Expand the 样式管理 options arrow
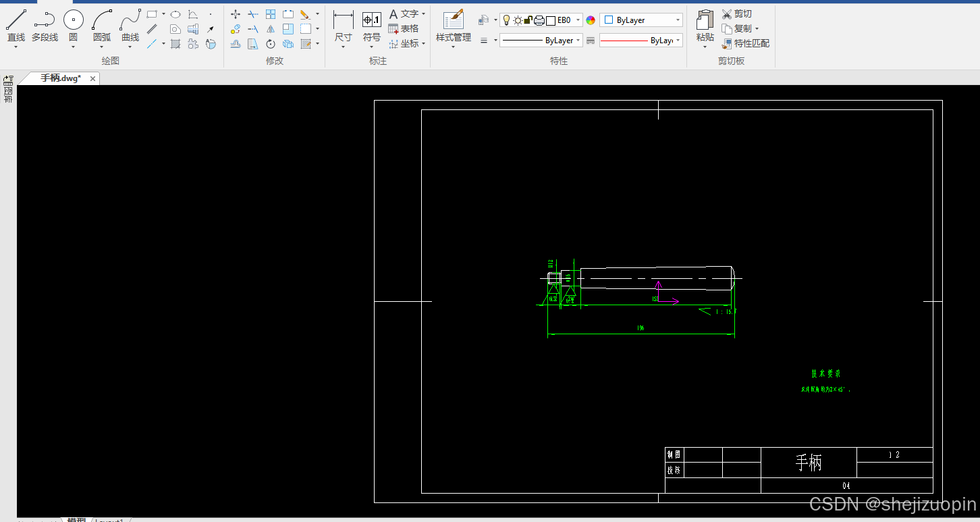This screenshot has width=980, height=522. pyautogui.click(x=454, y=47)
